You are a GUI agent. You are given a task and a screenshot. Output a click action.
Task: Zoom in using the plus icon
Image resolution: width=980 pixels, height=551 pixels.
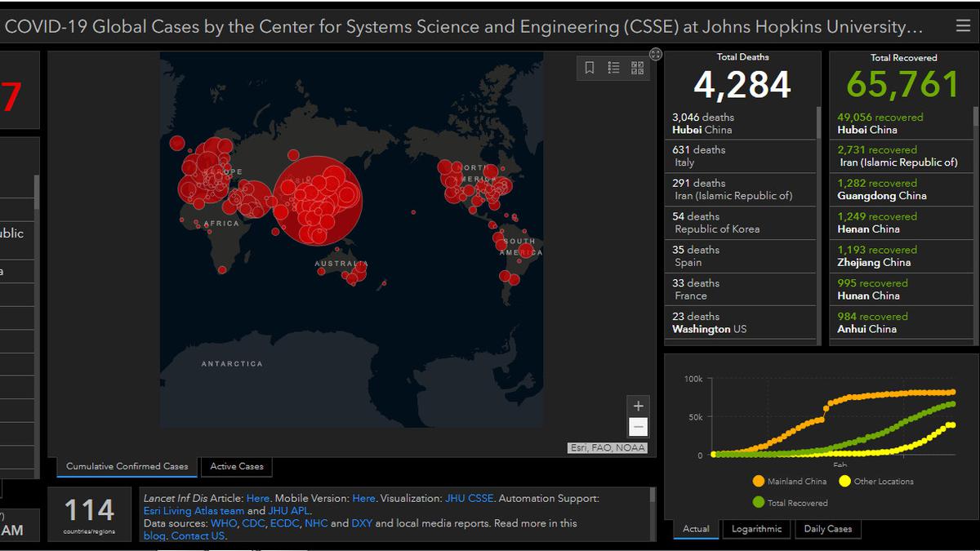[x=638, y=406]
